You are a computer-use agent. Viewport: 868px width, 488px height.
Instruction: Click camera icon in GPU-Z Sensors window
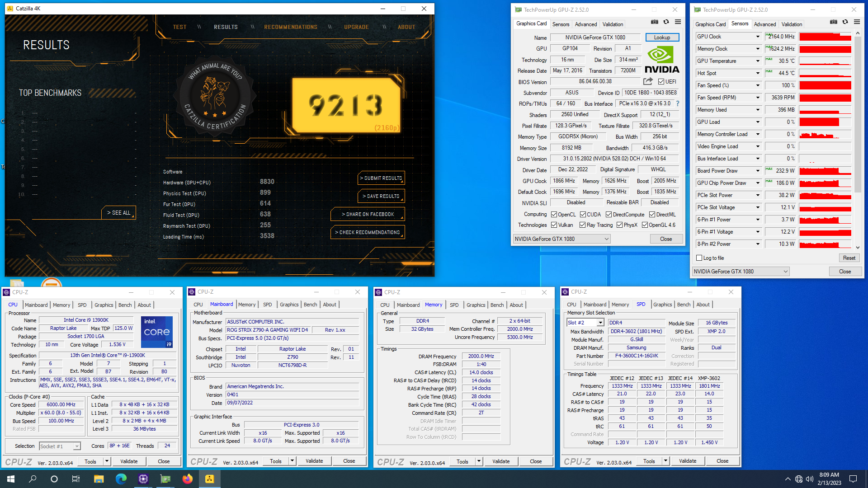(833, 22)
